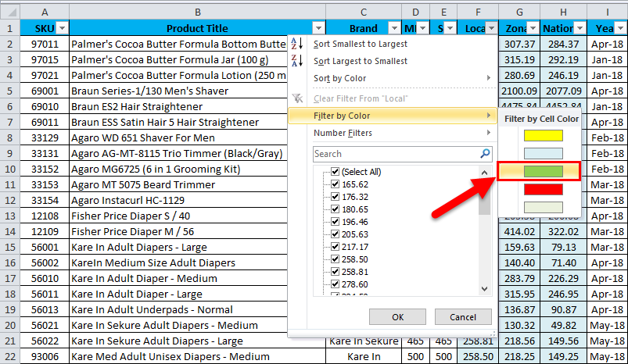Select column G header

[519, 12]
